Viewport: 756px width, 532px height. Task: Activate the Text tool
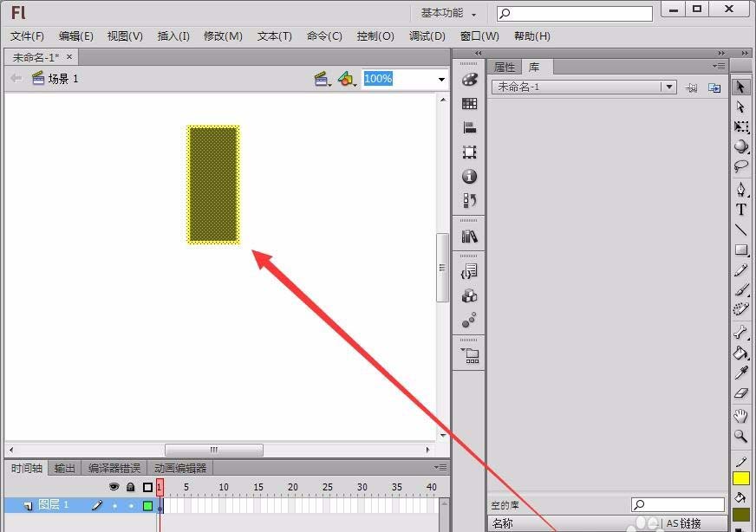pyautogui.click(x=741, y=210)
